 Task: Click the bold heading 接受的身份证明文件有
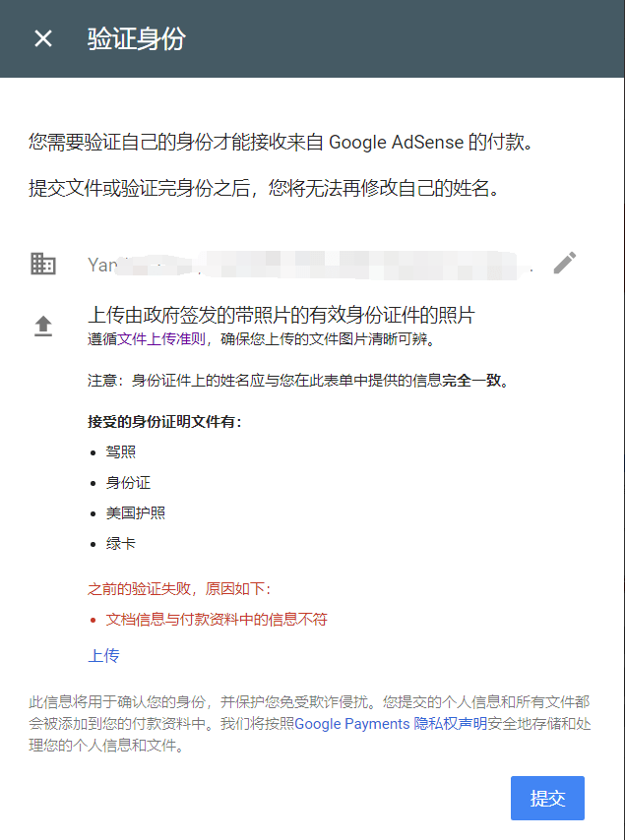(x=165, y=422)
